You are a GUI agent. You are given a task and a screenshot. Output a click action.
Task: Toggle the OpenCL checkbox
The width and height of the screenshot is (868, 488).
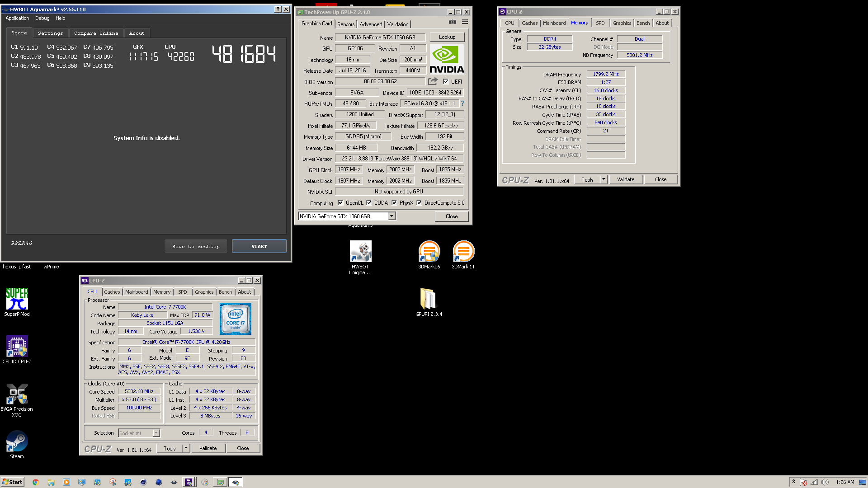(x=340, y=202)
